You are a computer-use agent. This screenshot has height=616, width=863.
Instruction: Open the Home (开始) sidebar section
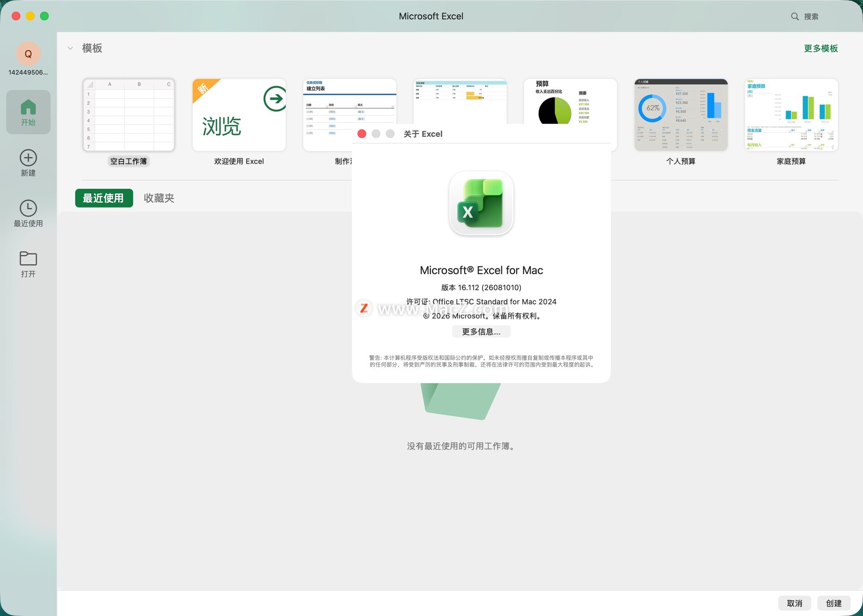tap(28, 112)
